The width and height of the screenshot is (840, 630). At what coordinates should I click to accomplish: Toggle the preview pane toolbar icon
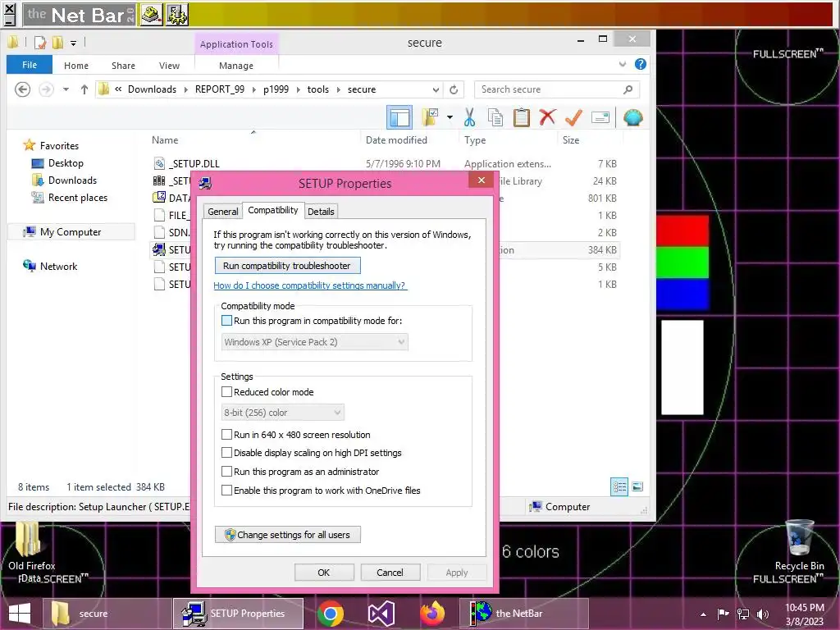(x=399, y=117)
